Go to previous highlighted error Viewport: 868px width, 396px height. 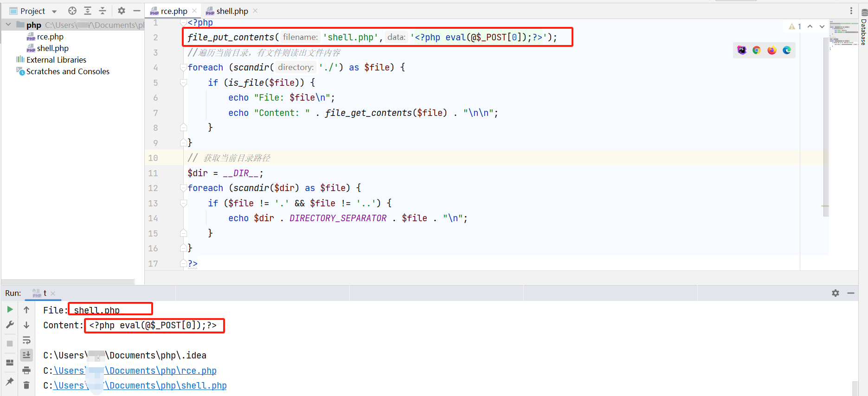810,26
